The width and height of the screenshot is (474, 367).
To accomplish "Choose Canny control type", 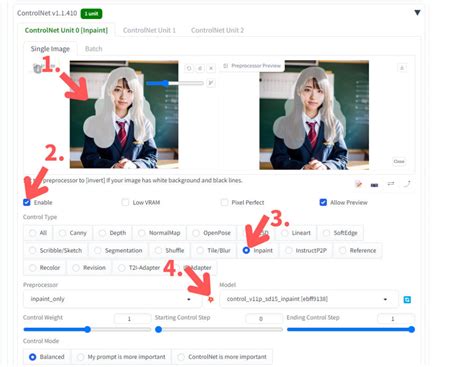I will (73, 233).
